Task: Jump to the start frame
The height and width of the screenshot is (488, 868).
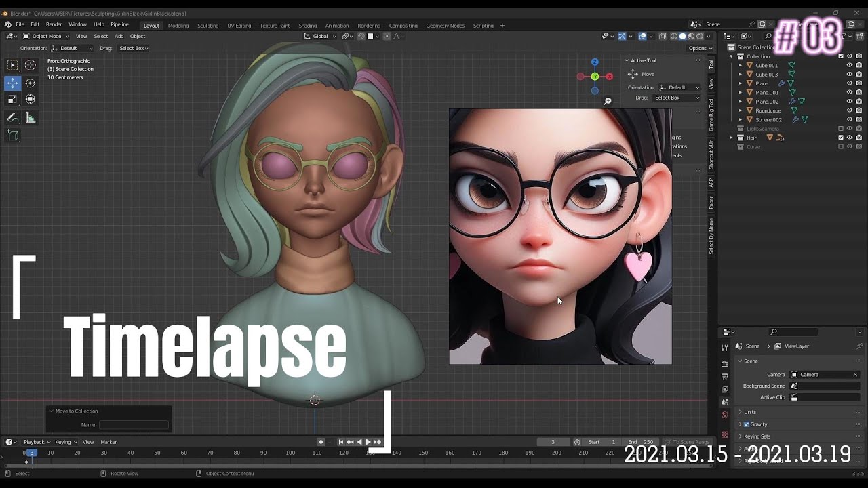Action: tap(341, 442)
